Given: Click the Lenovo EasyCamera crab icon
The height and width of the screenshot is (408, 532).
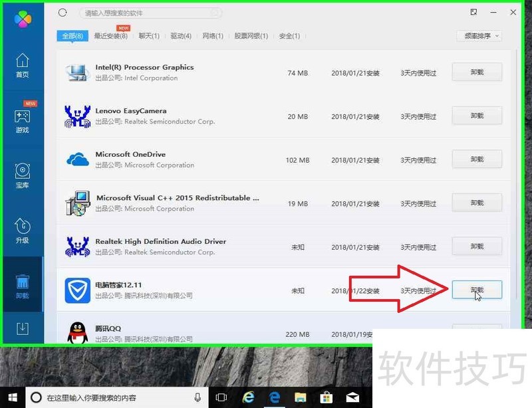Looking at the screenshot, I should pos(77,116).
